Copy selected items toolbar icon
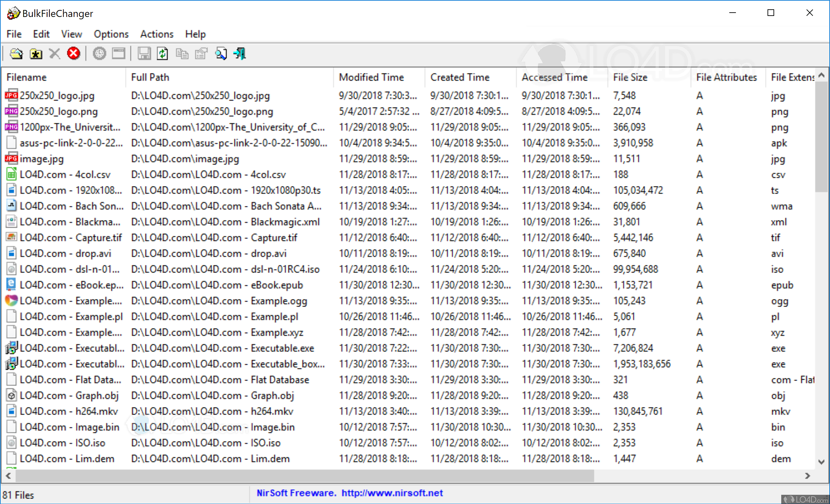The height and width of the screenshot is (504, 830). pyautogui.click(x=182, y=53)
